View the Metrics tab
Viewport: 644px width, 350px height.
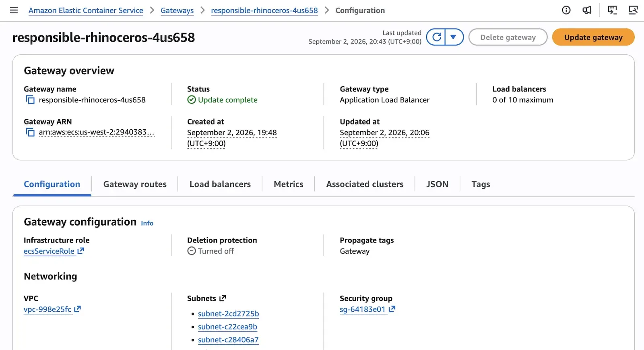coord(289,184)
